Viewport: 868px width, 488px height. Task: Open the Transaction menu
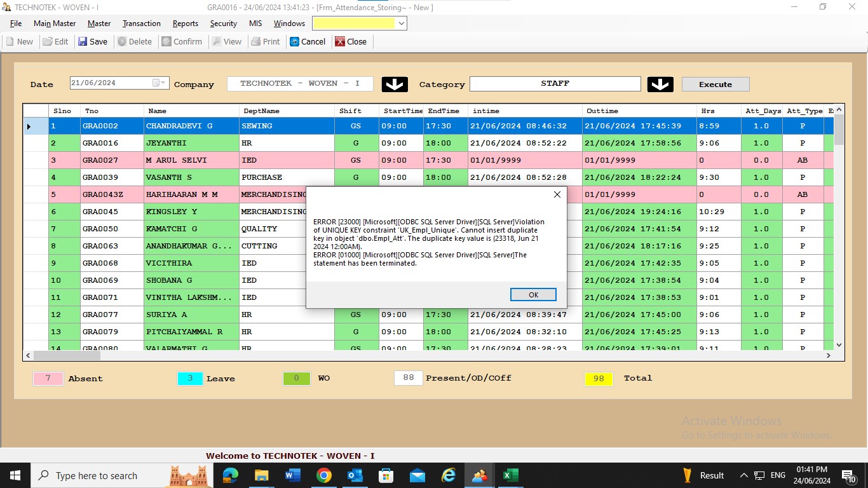click(x=142, y=24)
